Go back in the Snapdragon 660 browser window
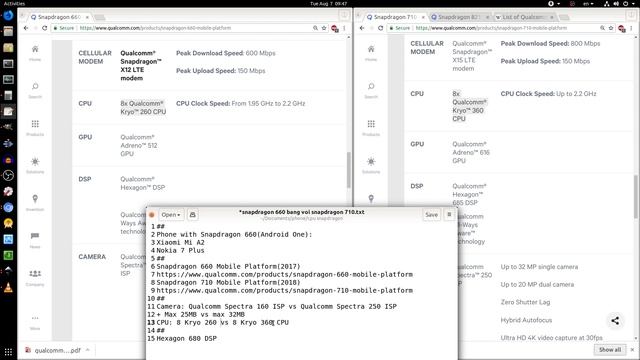 (x=26, y=28)
